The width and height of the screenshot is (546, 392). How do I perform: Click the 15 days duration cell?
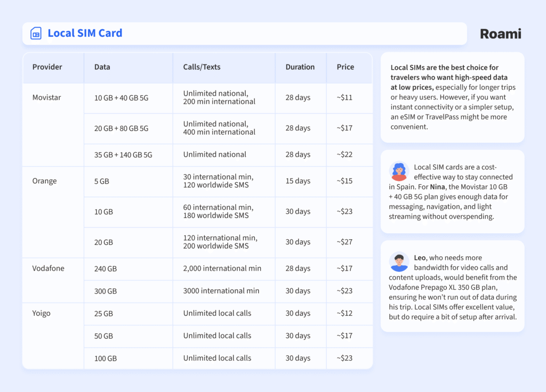298,181
